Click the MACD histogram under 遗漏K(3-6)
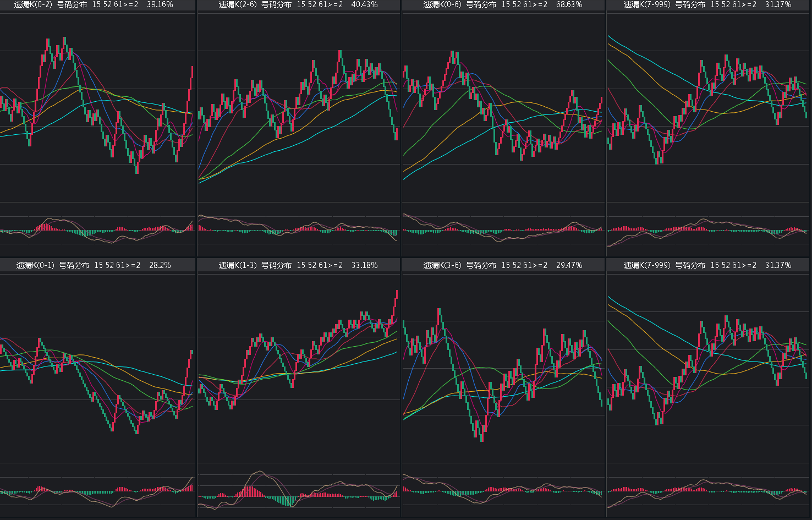Screen dimensions: 812x520 click(503, 491)
